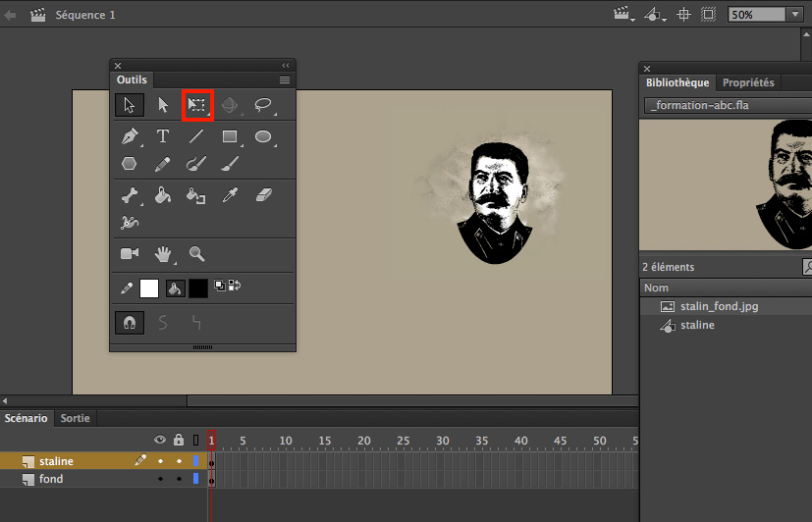Image resolution: width=812 pixels, height=522 pixels.
Task: Open the black fill color swatch
Action: click(197, 288)
